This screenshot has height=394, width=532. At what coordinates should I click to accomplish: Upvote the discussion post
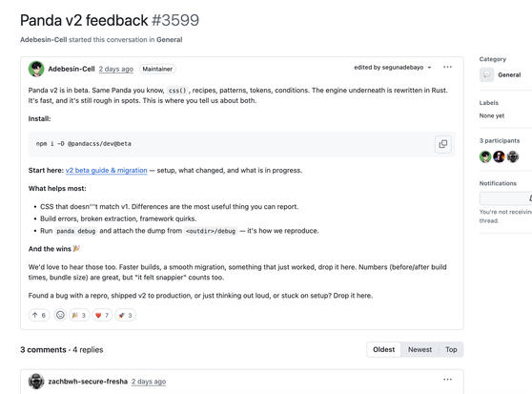coord(39,315)
